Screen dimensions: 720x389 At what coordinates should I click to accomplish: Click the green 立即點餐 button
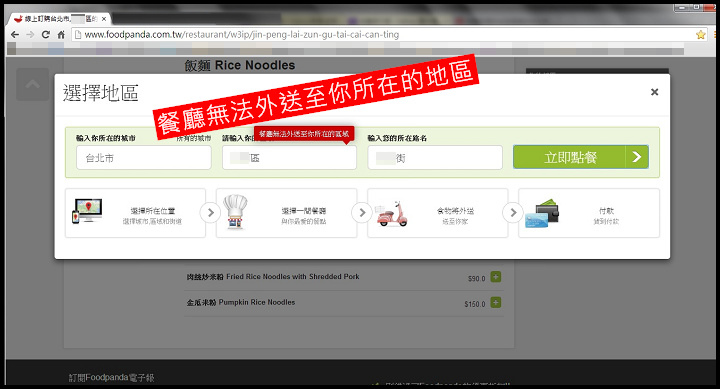[581, 157]
